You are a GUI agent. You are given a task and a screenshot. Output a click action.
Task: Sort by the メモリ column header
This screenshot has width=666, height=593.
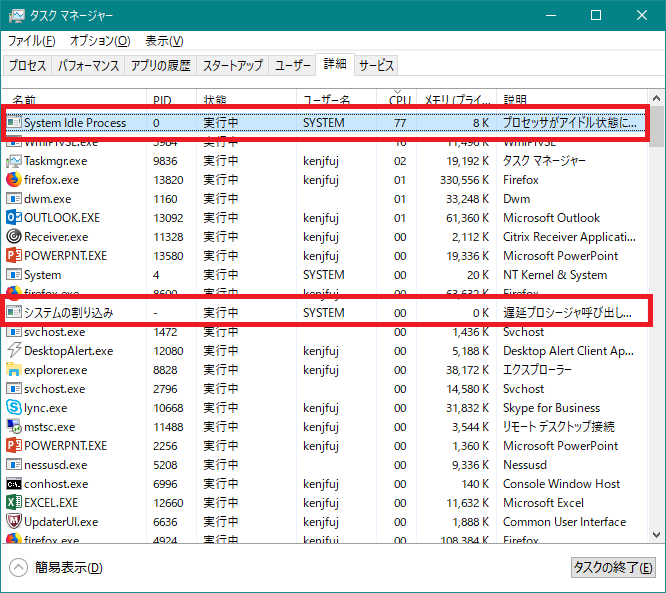(457, 98)
